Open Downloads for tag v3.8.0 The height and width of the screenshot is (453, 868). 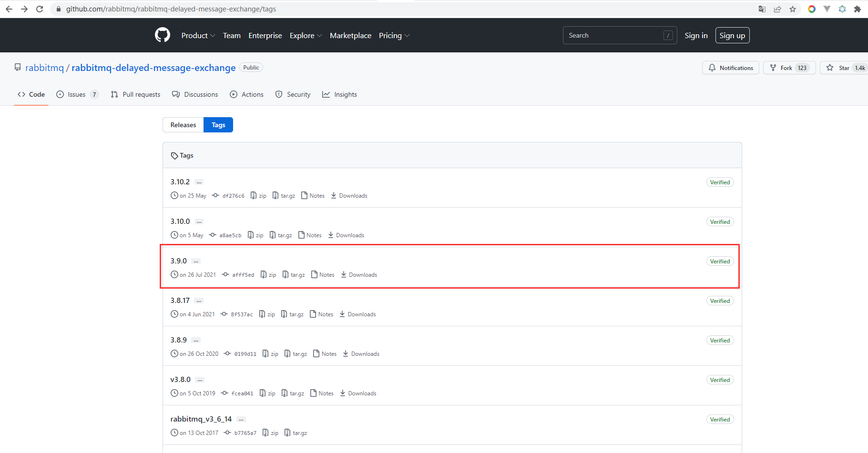(x=358, y=393)
